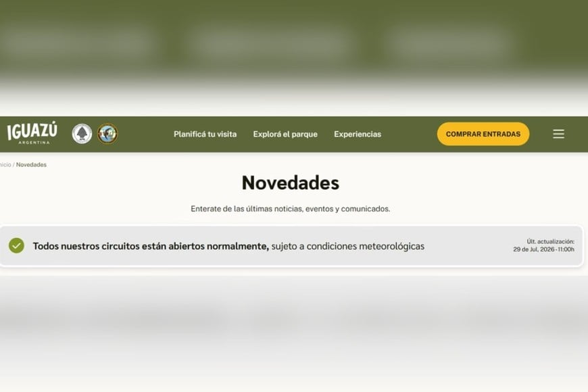This screenshot has width=588, height=392.
Task: Click the green checkmark status icon
Action: (16, 246)
